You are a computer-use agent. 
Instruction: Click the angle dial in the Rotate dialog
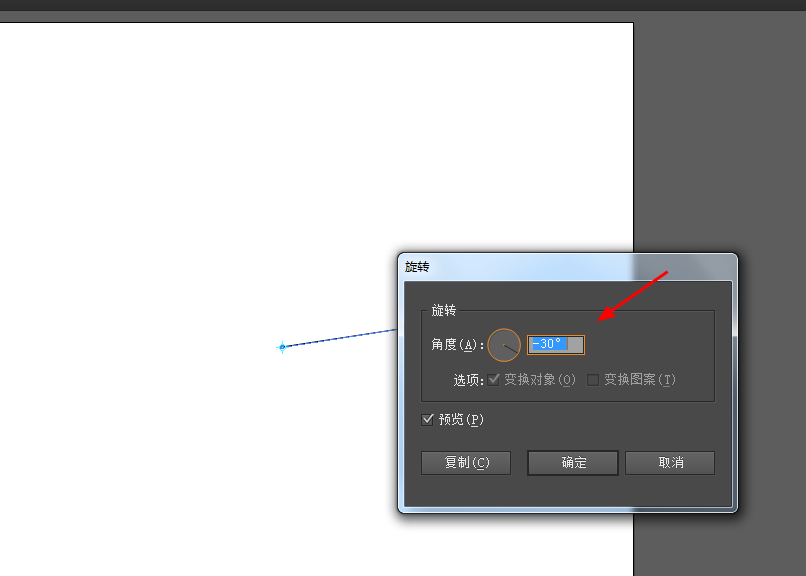pos(504,345)
